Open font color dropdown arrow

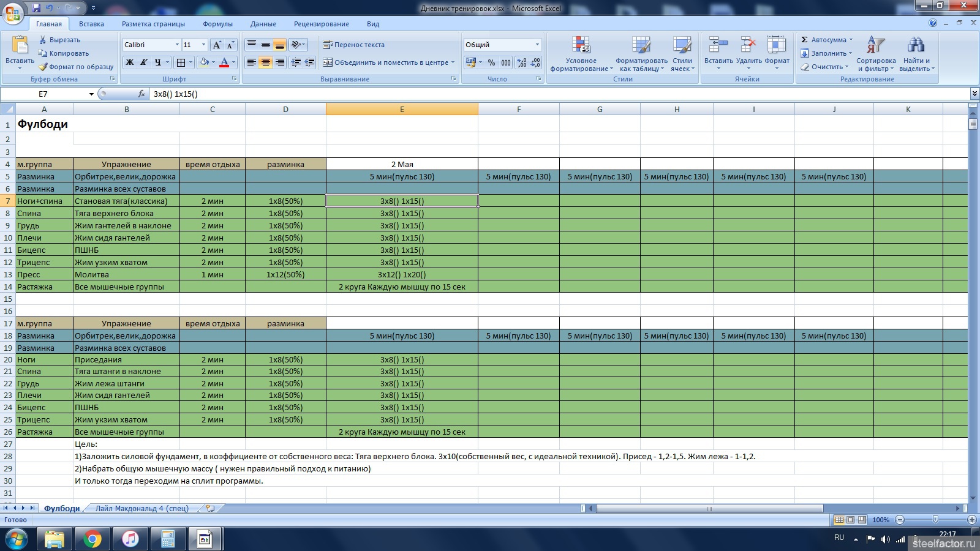click(234, 62)
